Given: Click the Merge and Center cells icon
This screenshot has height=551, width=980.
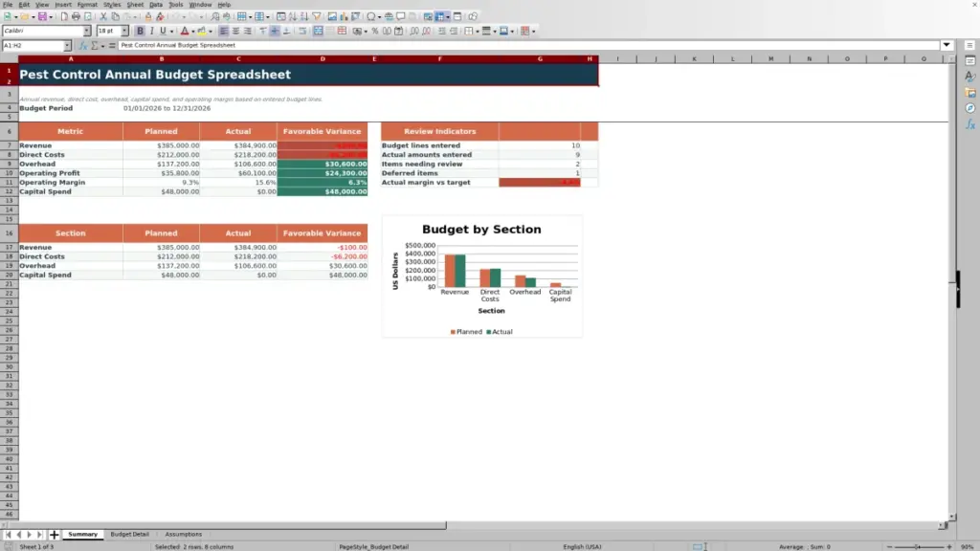Looking at the screenshot, I should tap(318, 31).
